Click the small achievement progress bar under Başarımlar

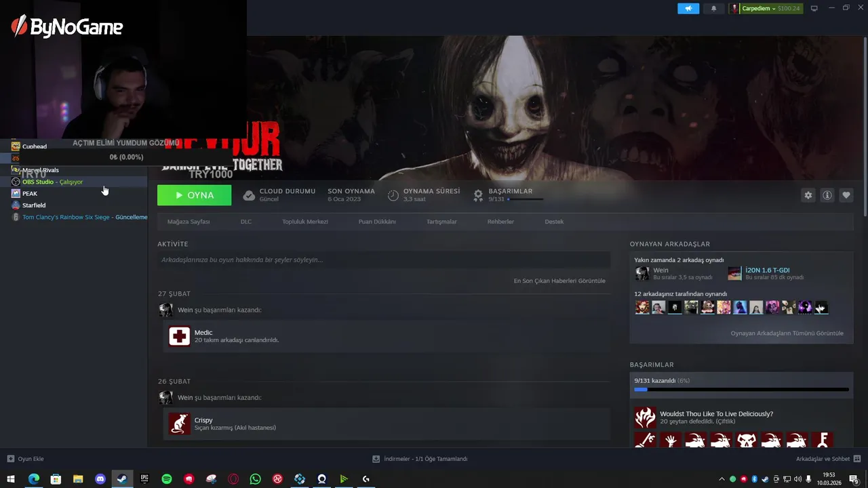[x=526, y=199]
